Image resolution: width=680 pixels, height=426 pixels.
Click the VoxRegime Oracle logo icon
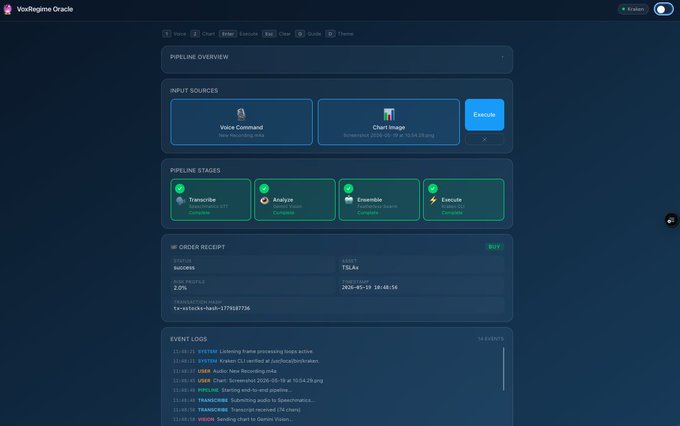7,9
